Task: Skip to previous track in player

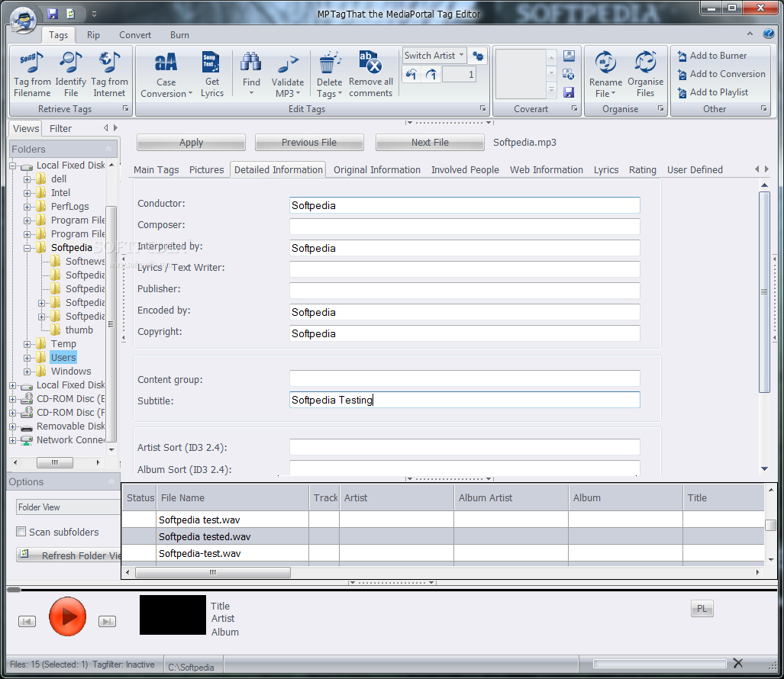Action: click(x=27, y=621)
